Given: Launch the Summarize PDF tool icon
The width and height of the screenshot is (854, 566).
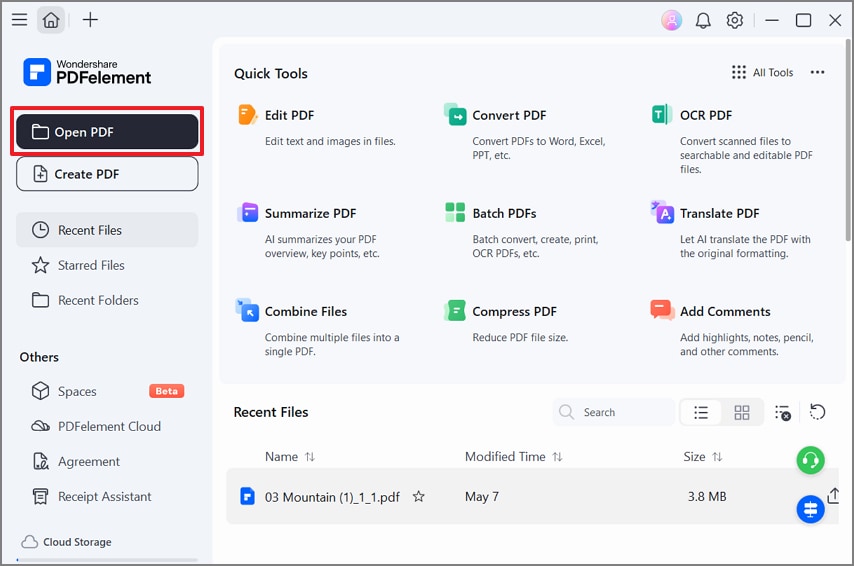Looking at the screenshot, I should 247,212.
